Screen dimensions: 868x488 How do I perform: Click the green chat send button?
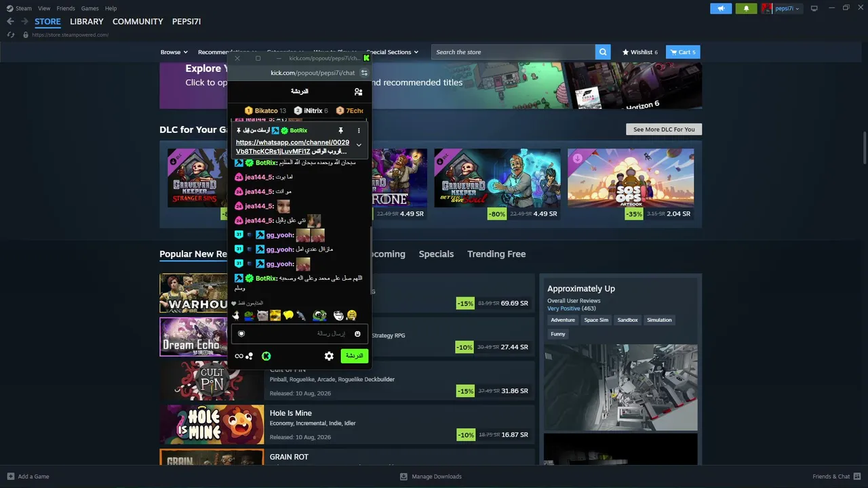[355, 356]
